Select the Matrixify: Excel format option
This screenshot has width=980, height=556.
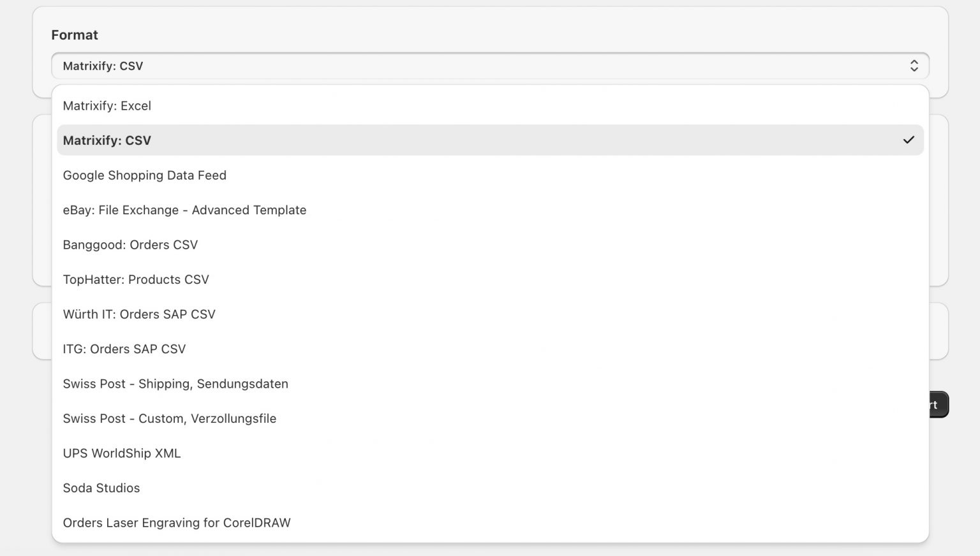[107, 106]
